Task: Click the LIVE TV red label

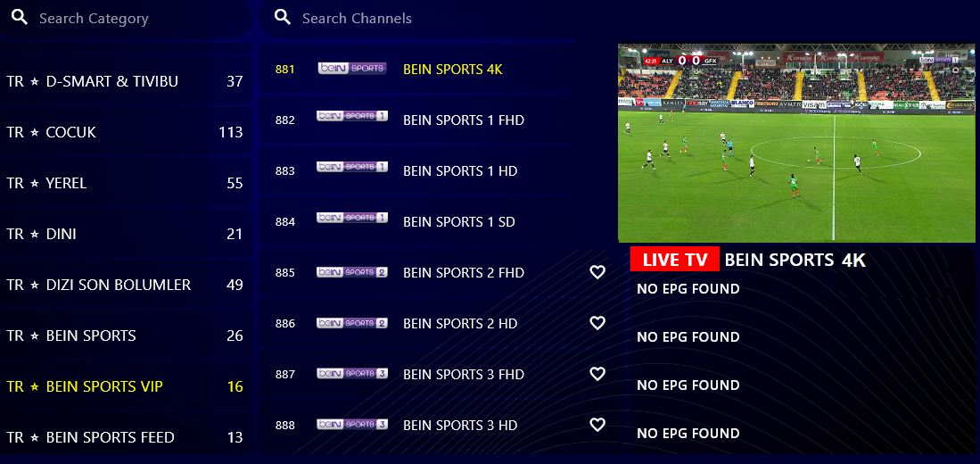Action: [674, 259]
